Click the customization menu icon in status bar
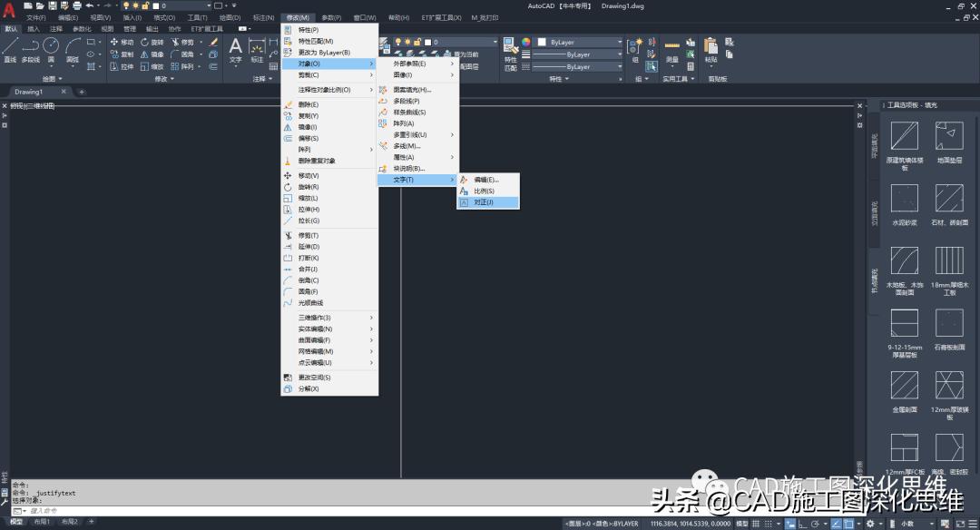The image size is (980, 530). click(973, 523)
